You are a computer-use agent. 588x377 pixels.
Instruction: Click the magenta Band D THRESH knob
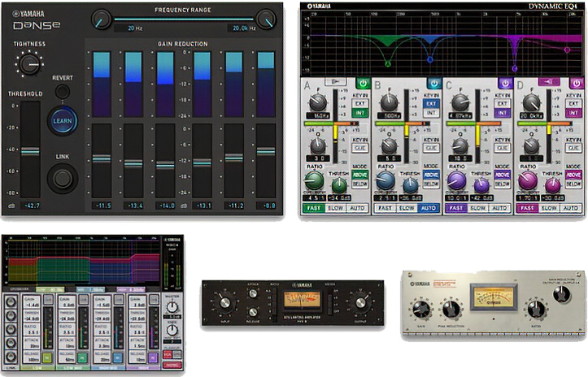click(552, 184)
